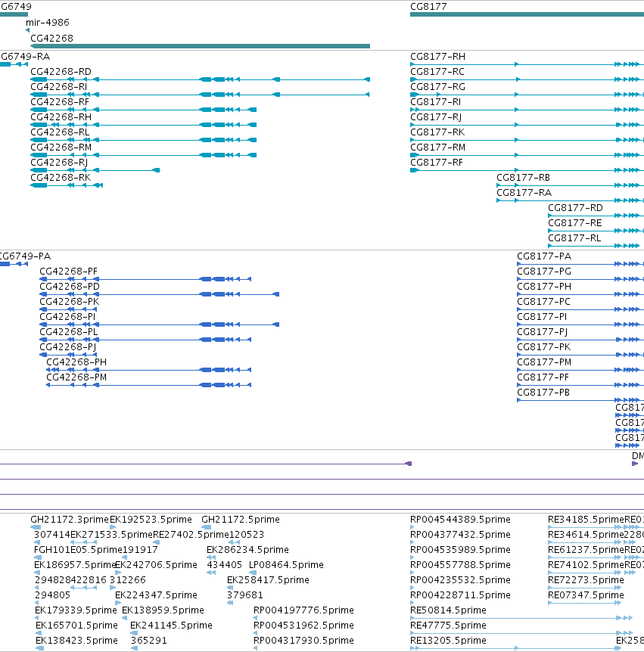Click transcript CG42268-RF label
Image resolution: width=644 pixels, height=652 pixels.
point(60,102)
